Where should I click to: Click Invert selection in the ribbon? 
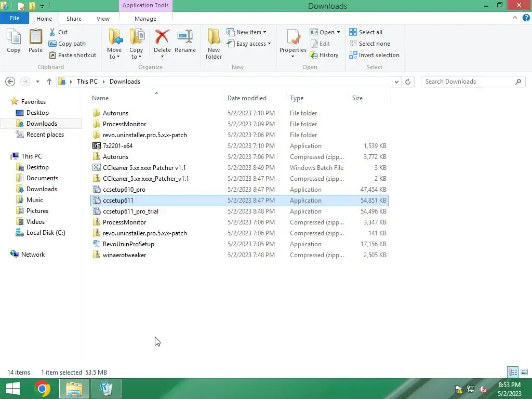point(374,55)
